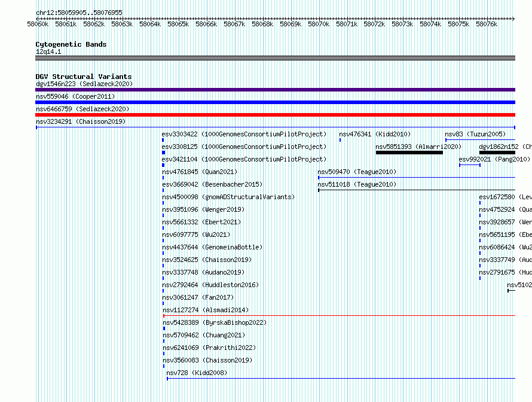This screenshot has width=532, height=402.
Task: Click the Cytogenetic Bands track title
Action: pyautogui.click(x=71, y=44)
